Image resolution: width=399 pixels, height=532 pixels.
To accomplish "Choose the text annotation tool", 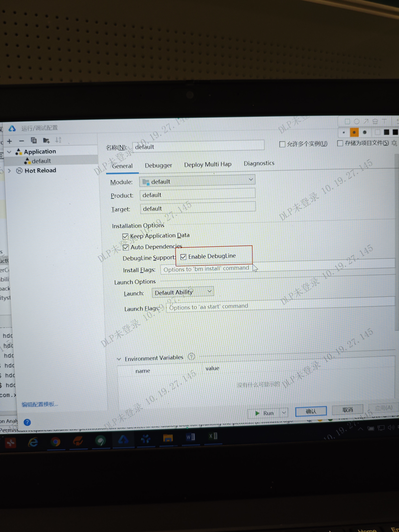I will tap(384, 121).
